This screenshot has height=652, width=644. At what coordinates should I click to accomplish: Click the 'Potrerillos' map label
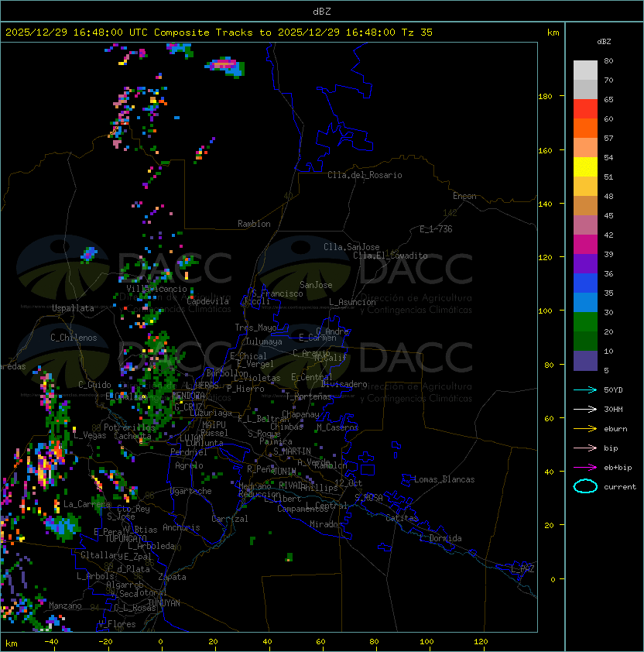coord(129,427)
